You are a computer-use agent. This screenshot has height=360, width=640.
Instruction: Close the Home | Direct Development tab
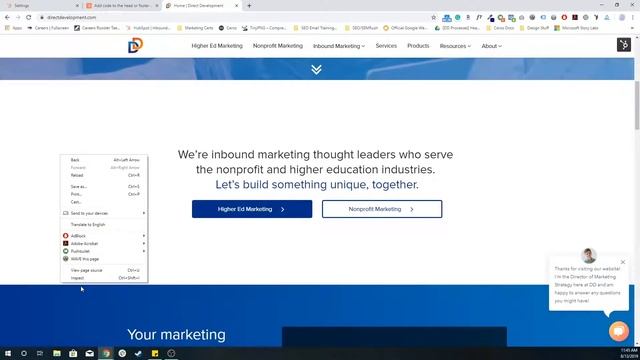236,6
